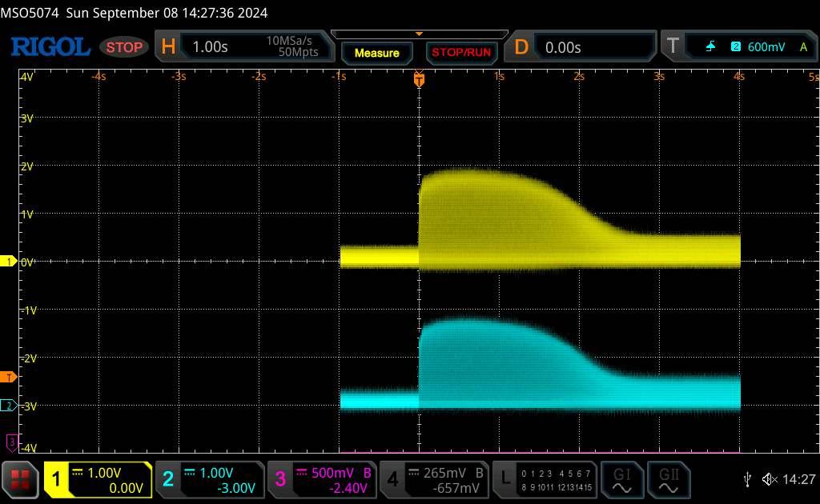Click the RIGOL logo
820x504 pixels.
pyautogui.click(x=50, y=47)
